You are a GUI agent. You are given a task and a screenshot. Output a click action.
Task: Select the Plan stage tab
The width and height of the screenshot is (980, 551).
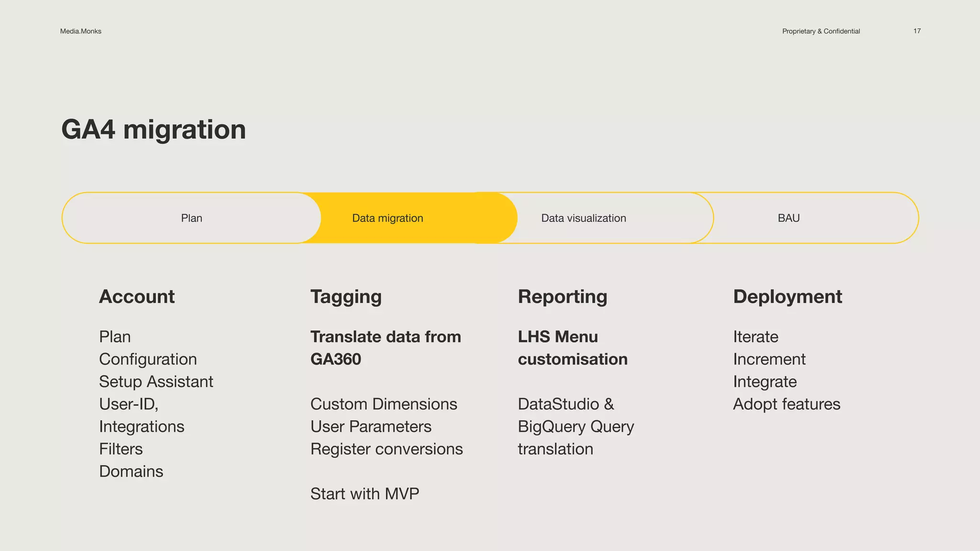point(191,218)
